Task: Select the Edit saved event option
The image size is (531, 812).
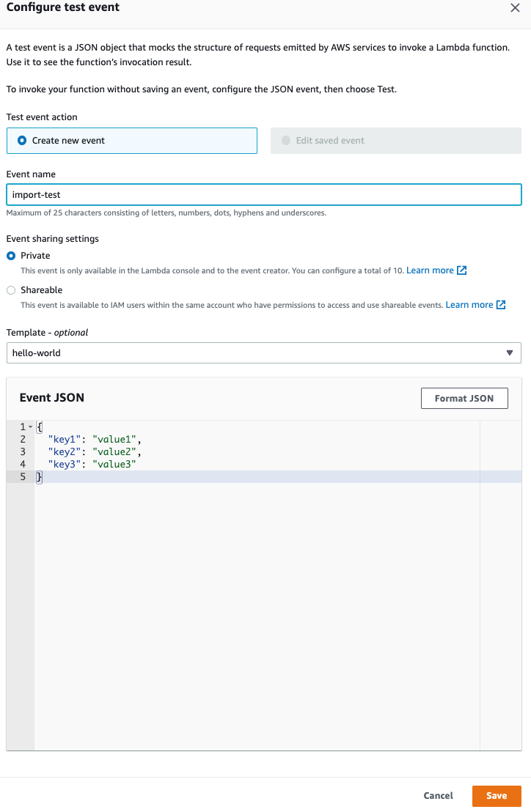Action: click(396, 140)
